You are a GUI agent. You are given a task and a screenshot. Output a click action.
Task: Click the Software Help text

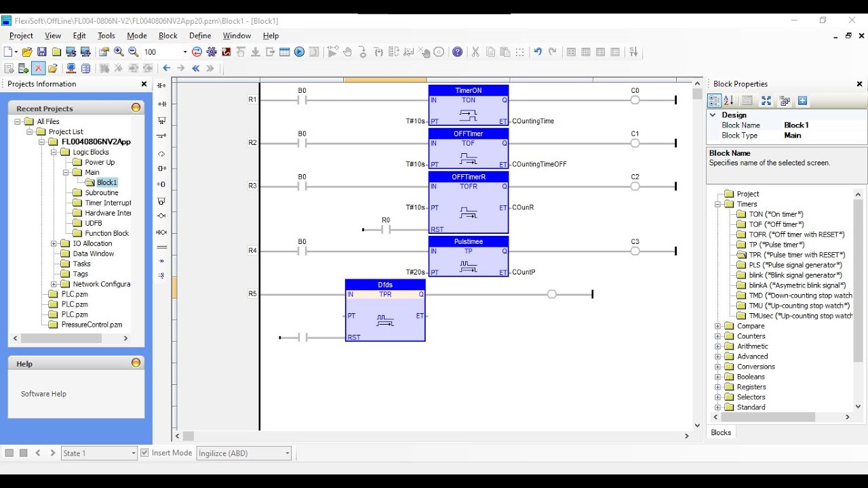tap(43, 394)
